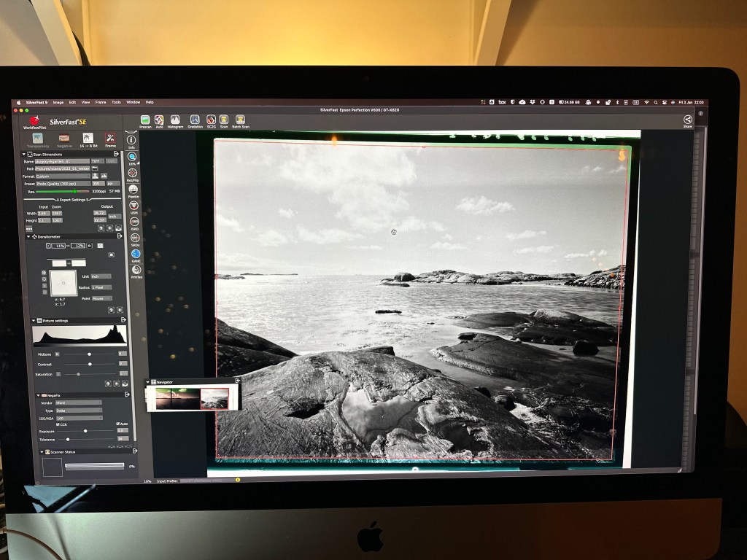The image size is (747, 560).
Task: Toggle the Midtone N button
Action: [x=58, y=354]
